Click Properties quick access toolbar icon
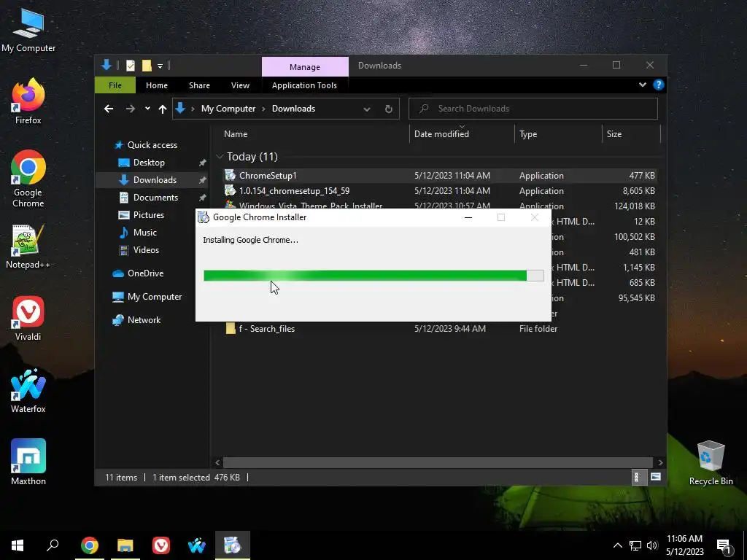The width and height of the screenshot is (747, 560). [131, 65]
